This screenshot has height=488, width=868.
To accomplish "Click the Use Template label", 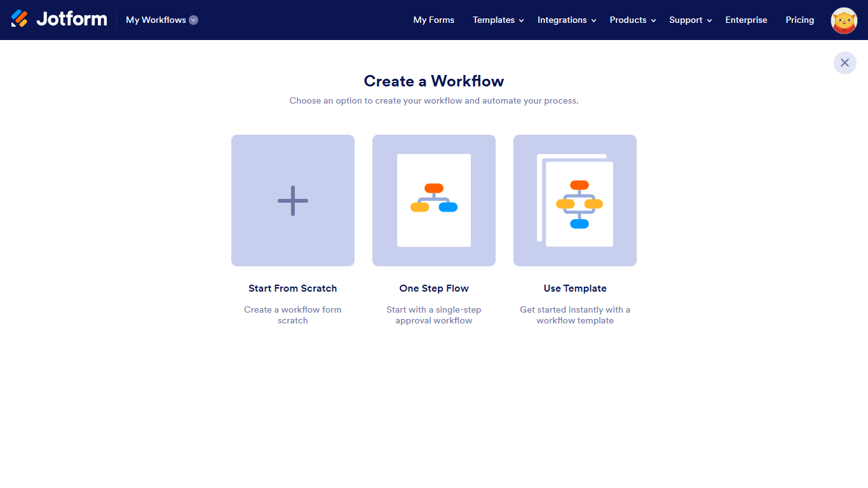I will coord(575,288).
